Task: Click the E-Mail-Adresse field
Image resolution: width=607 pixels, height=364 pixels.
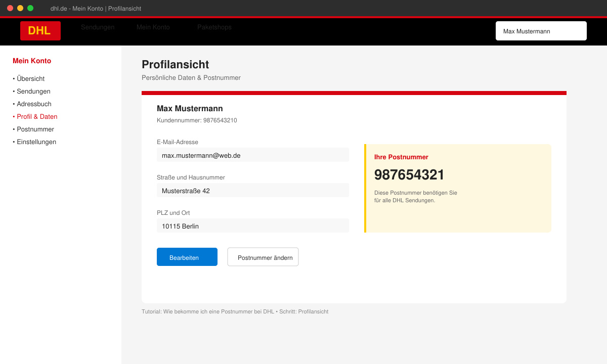Action: pos(253,155)
